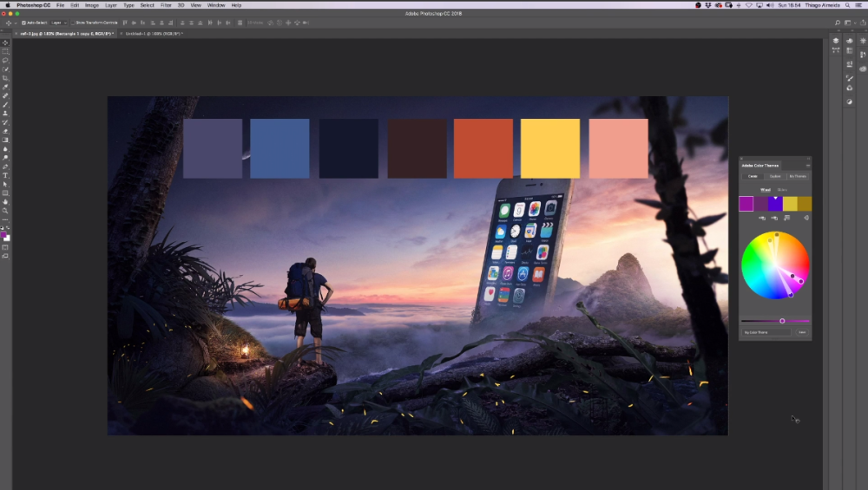Open the screen mode icon at toolbar bottom
This screenshot has width=868, height=490.
pyautogui.click(x=5, y=256)
